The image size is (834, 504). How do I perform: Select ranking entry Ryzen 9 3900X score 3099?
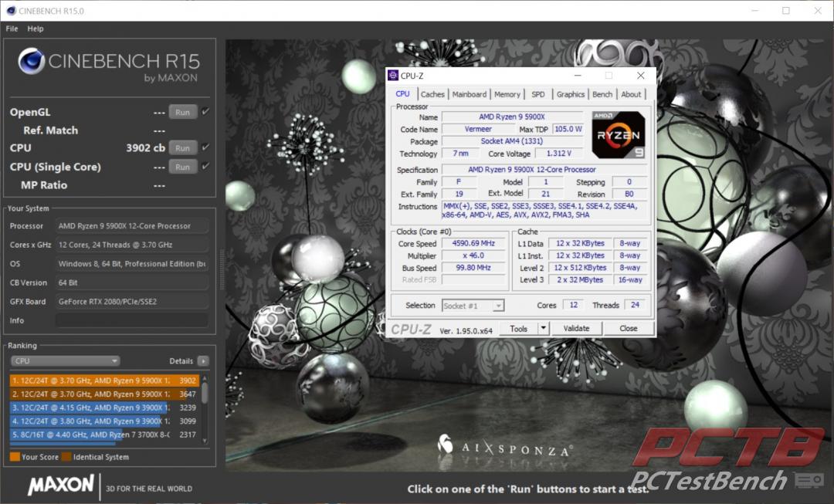pos(104,421)
